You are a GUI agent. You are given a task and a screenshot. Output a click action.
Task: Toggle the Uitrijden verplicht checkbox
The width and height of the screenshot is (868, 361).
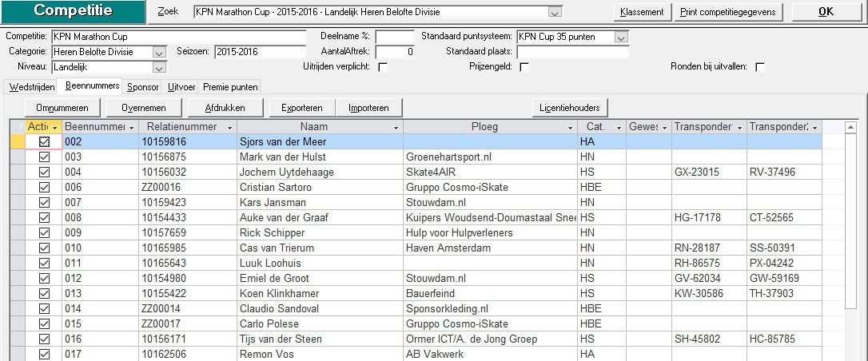click(383, 67)
